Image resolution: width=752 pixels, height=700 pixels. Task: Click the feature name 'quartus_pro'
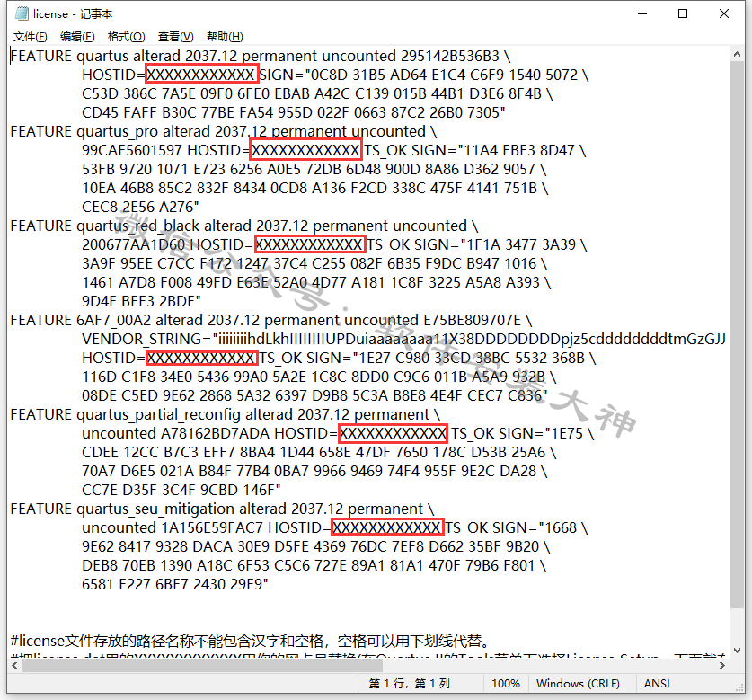pyautogui.click(x=117, y=131)
